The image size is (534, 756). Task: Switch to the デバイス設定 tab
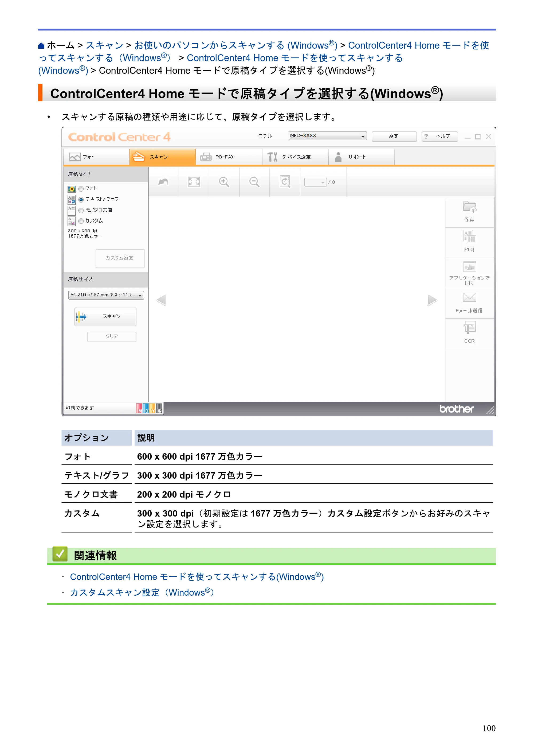point(295,157)
